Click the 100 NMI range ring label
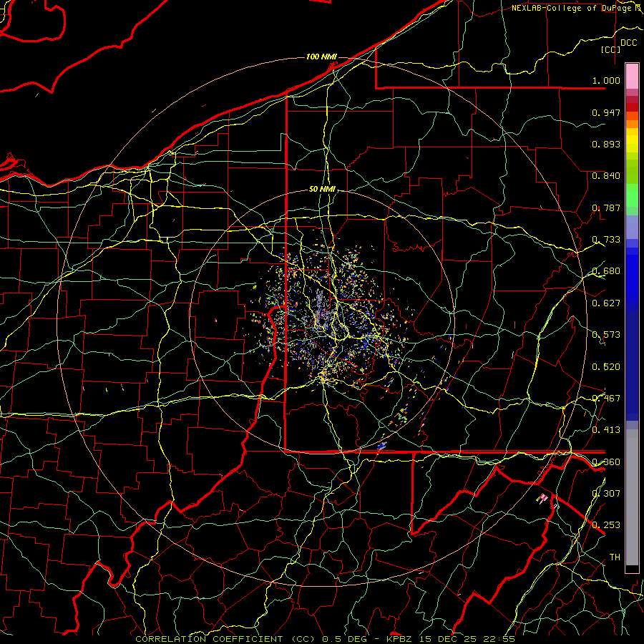 coord(321,57)
